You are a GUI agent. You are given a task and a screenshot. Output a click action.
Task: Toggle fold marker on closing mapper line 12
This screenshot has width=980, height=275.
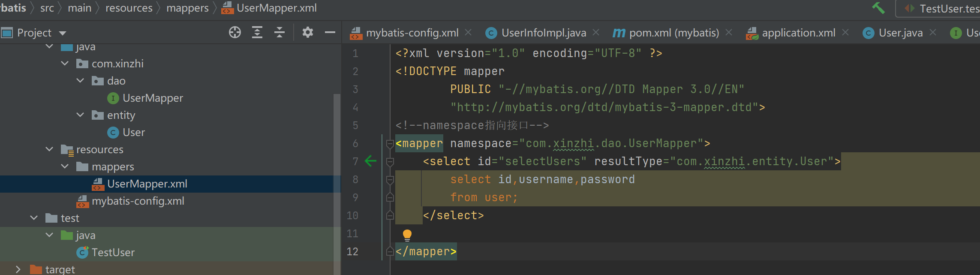pos(390,251)
